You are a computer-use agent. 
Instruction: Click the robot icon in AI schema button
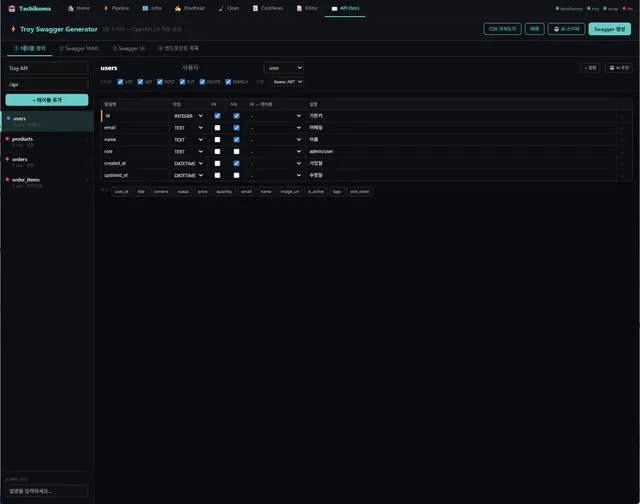pos(556,29)
